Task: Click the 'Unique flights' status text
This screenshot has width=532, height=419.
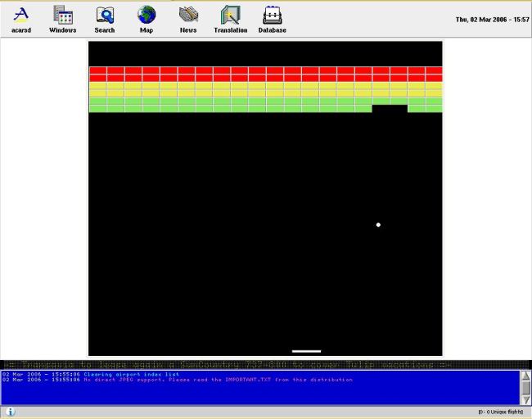Action: [x=501, y=412]
